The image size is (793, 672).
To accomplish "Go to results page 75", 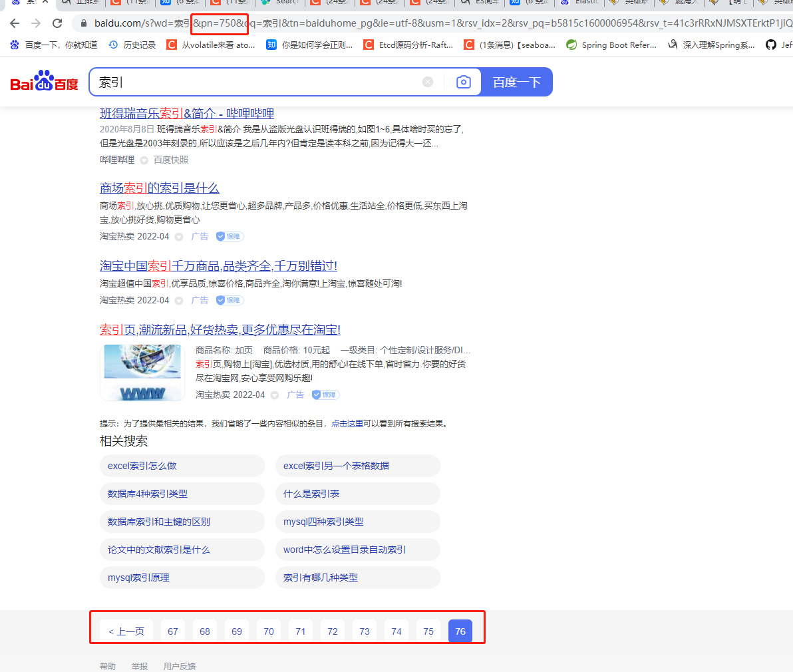I will tap(428, 631).
